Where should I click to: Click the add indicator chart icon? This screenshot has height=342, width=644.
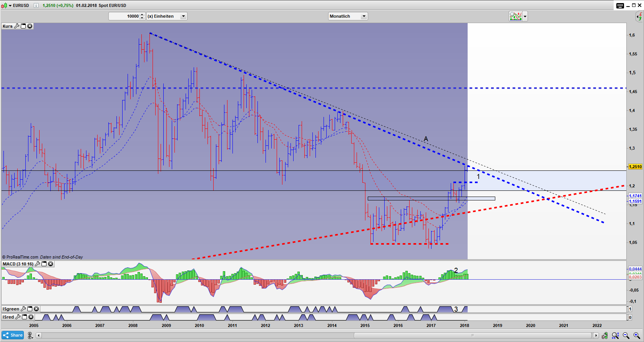(x=515, y=16)
